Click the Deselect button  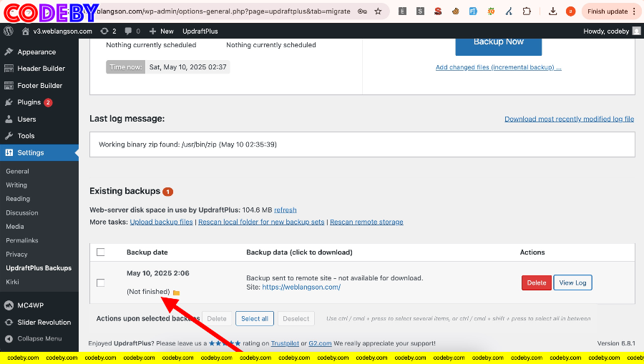296,318
